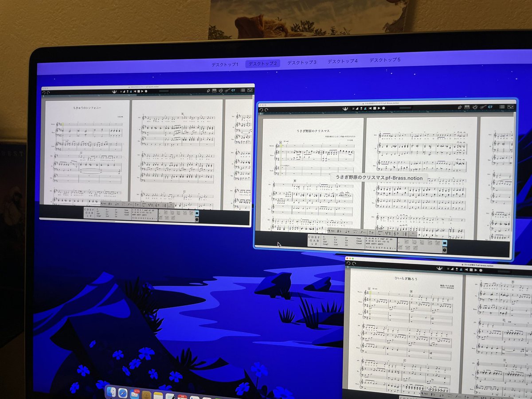Viewport: 532px width, 399px height.
Task: Click Redo in ちきゅうのシンフォニー window
Action: [48, 92]
